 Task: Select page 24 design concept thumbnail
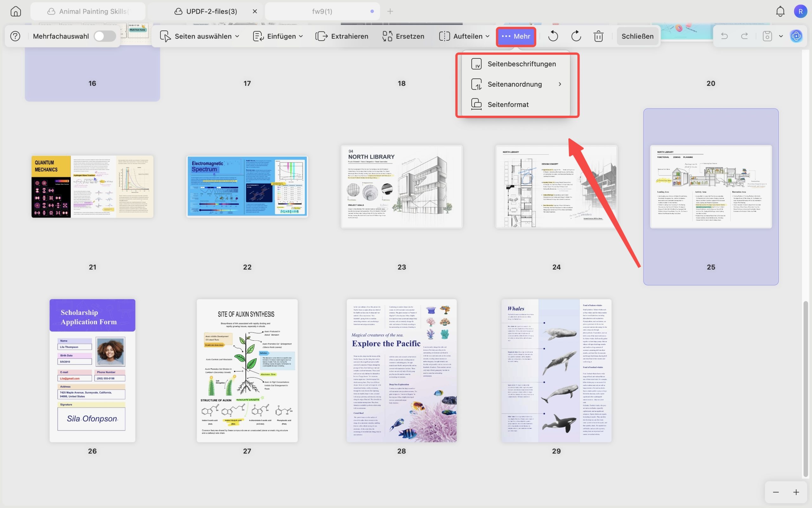pyautogui.click(x=556, y=186)
